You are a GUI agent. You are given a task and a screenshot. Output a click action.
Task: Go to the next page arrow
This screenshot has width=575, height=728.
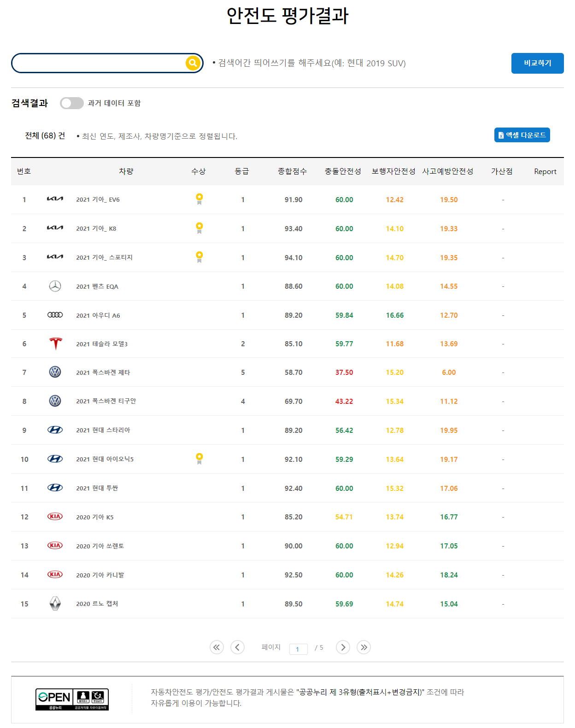343,647
